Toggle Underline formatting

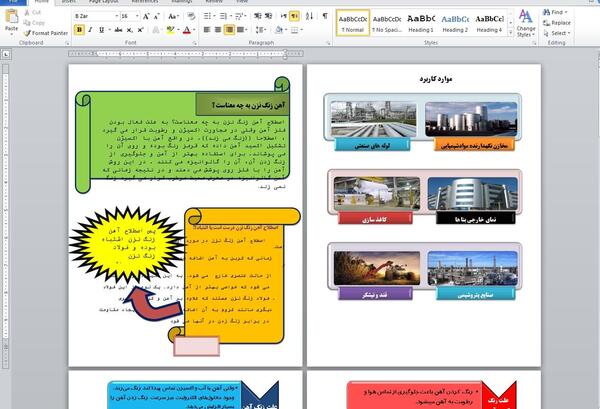pos(103,30)
